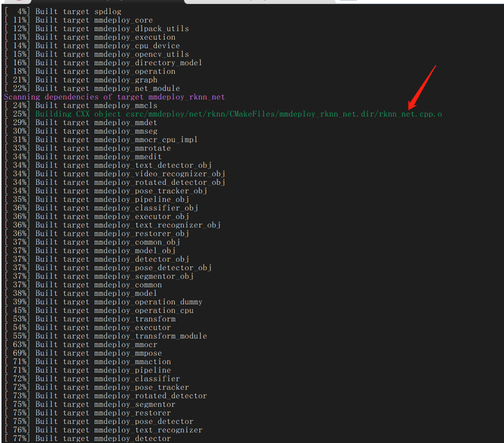The width and height of the screenshot is (504, 443).
Task: Click 'Built target mmdeploy_mmocr_cpu_impl' line
Action: tap(101, 139)
